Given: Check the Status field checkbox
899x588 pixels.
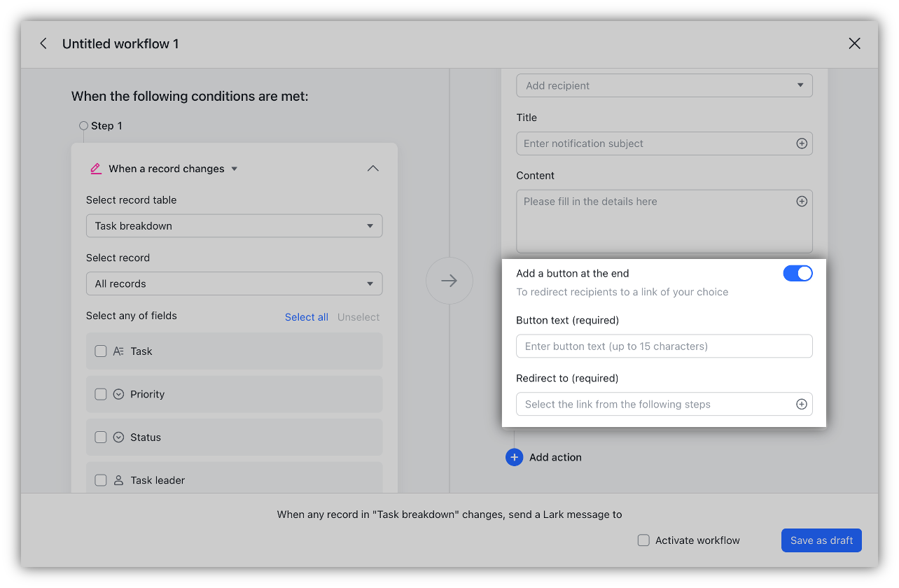Looking at the screenshot, I should [101, 437].
